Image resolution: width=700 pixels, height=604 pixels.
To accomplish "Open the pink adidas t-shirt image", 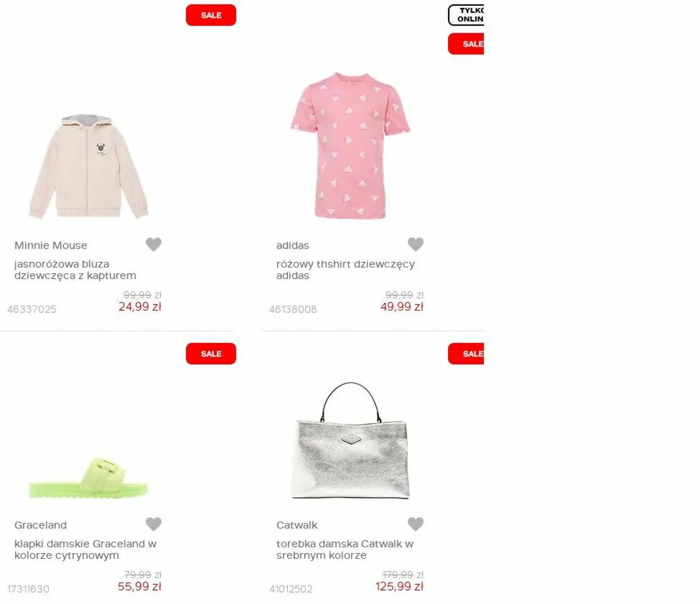I will (350, 146).
